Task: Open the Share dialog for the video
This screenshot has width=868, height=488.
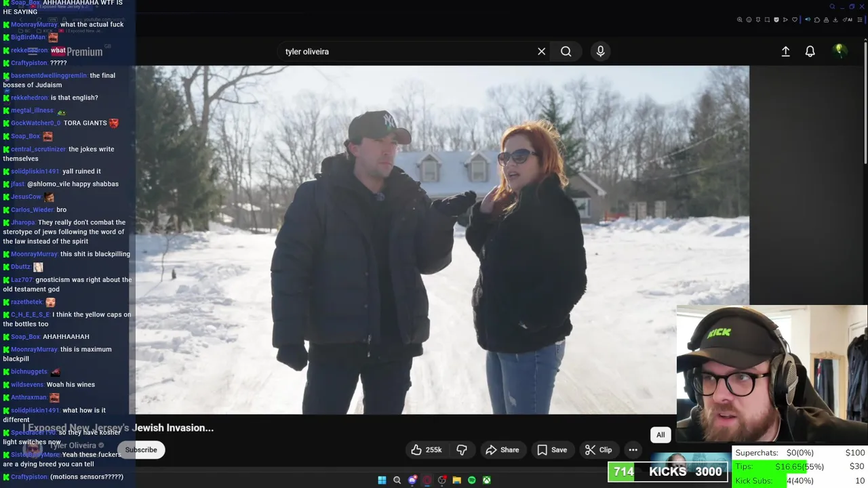Action: click(502, 450)
